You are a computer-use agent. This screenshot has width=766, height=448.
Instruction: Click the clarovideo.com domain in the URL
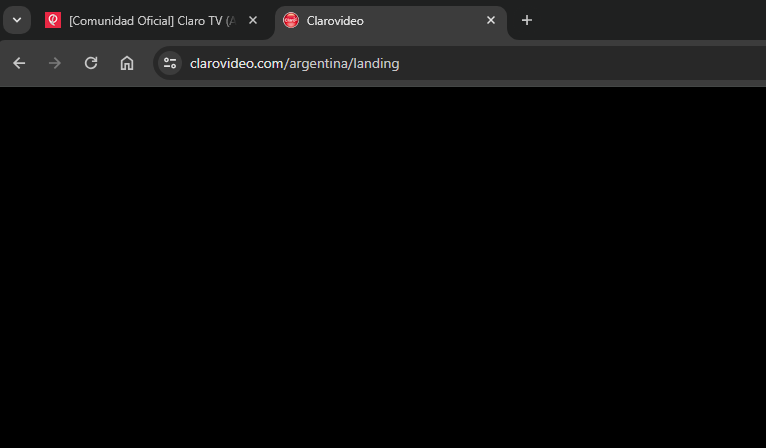pos(238,64)
